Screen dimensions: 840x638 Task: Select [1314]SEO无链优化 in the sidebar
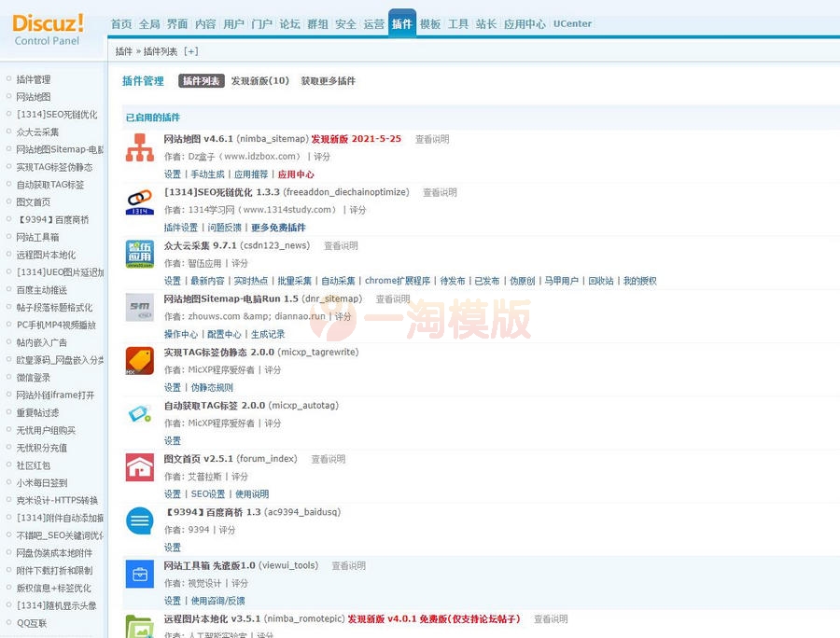[x=59, y=114]
